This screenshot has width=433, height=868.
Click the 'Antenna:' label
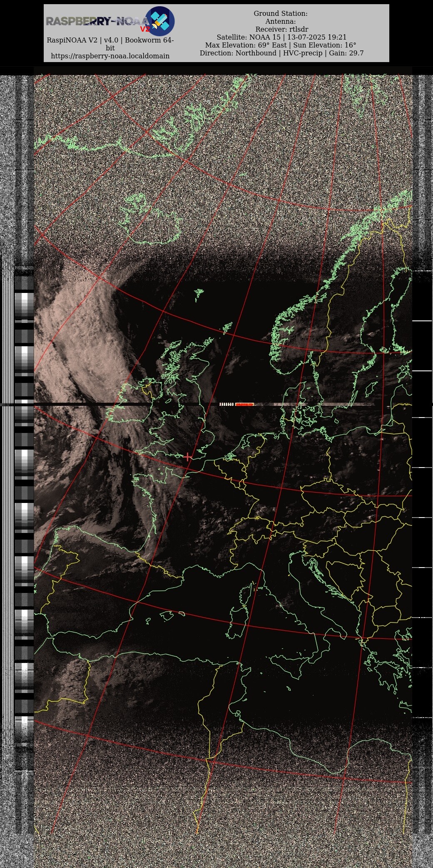click(x=281, y=22)
